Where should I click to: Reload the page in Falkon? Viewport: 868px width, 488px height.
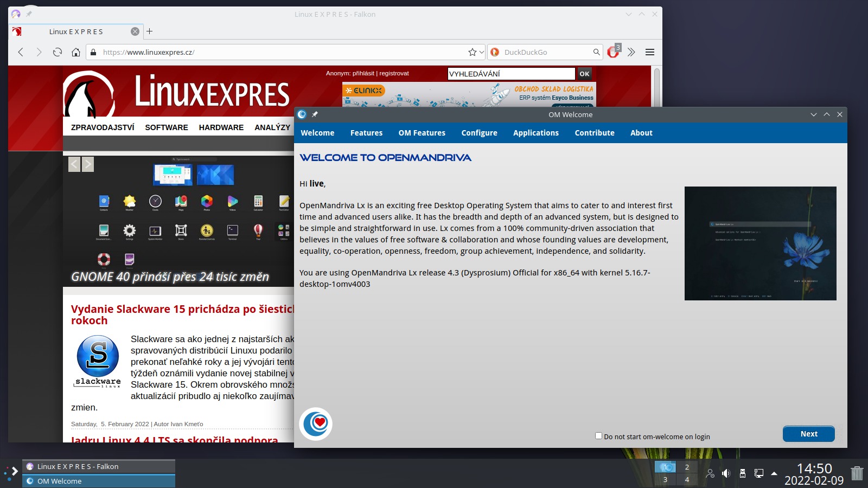[57, 52]
